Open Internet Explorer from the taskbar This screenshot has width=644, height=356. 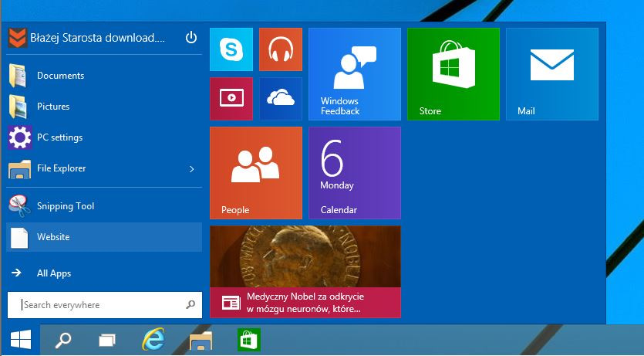153,340
